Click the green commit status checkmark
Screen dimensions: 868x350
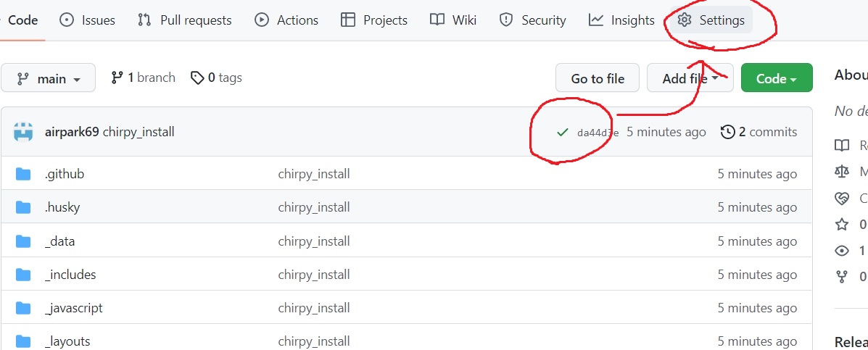pyautogui.click(x=563, y=132)
